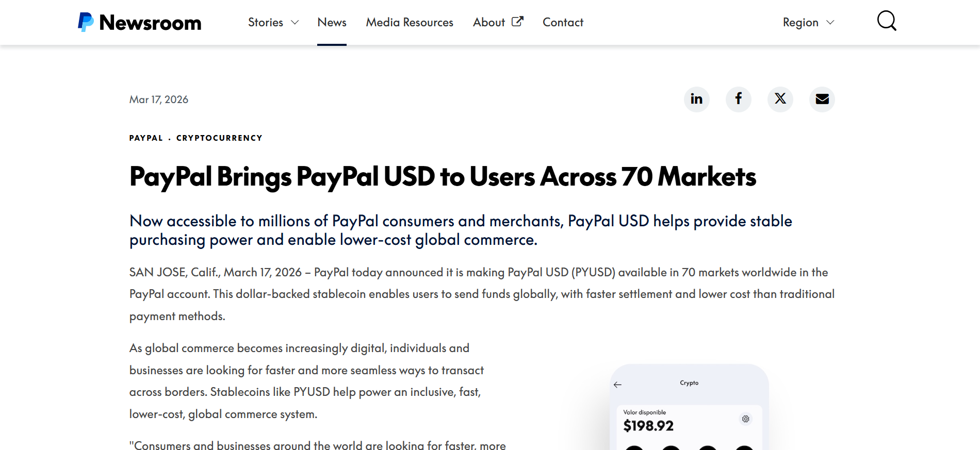Image resolution: width=980 pixels, height=450 pixels.
Task: Share article on LinkedIn
Action: tap(697, 99)
